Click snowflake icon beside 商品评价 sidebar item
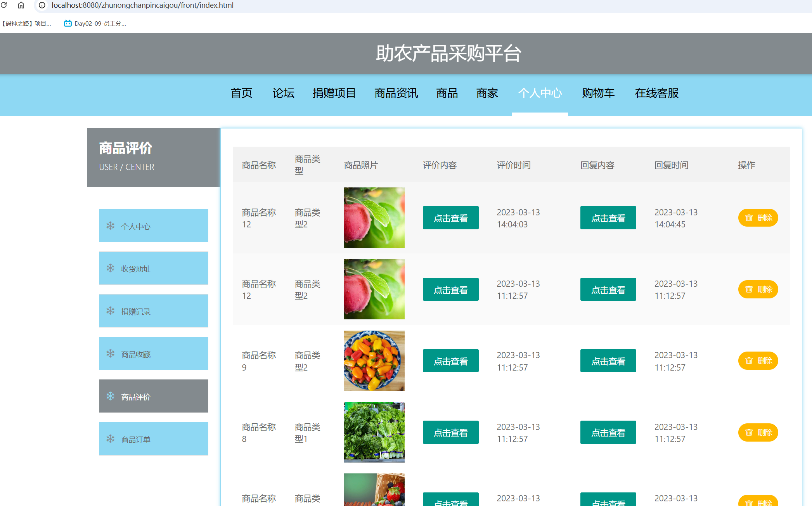The width and height of the screenshot is (812, 506). click(x=111, y=396)
